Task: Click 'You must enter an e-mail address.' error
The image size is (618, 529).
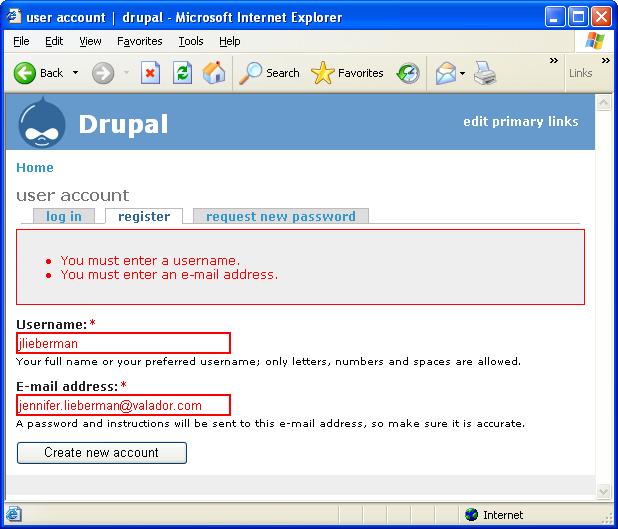Action: tap(169, 274)
